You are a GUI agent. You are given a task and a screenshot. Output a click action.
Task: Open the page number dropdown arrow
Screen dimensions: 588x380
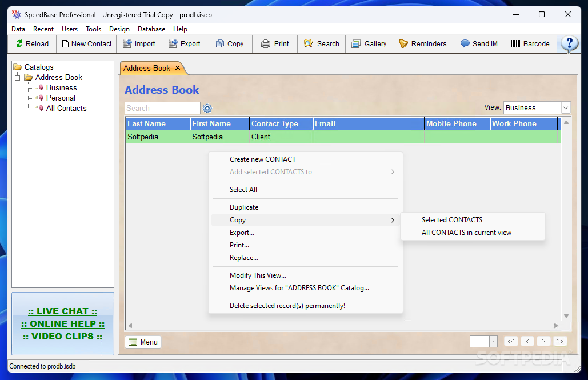pyautogui.click(x=494, y=341)
